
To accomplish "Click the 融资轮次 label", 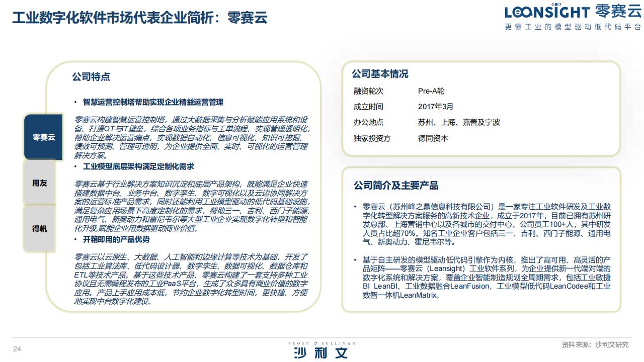I will (x=368, y=91).
